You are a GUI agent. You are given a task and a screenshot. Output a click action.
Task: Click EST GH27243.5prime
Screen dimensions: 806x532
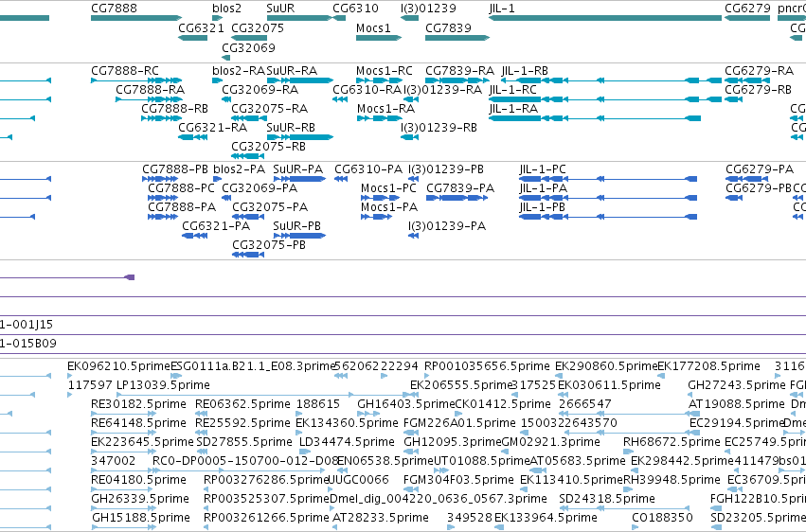[x=691, y=395]
